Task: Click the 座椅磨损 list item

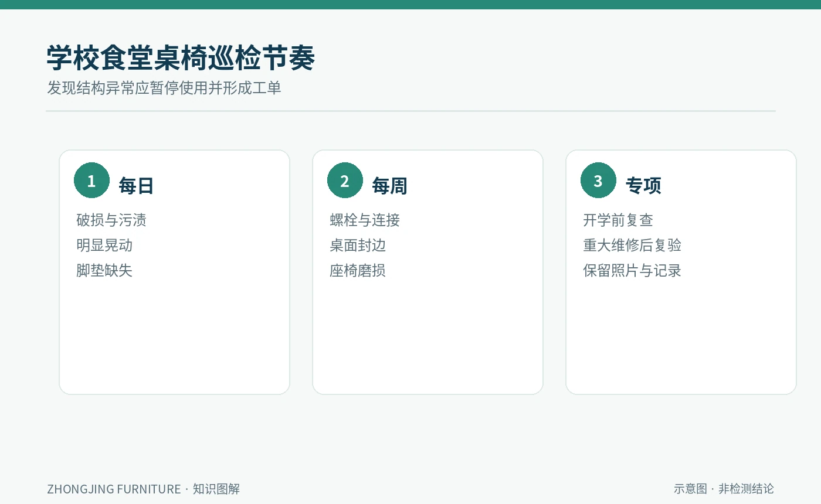Action: point(358,270)
